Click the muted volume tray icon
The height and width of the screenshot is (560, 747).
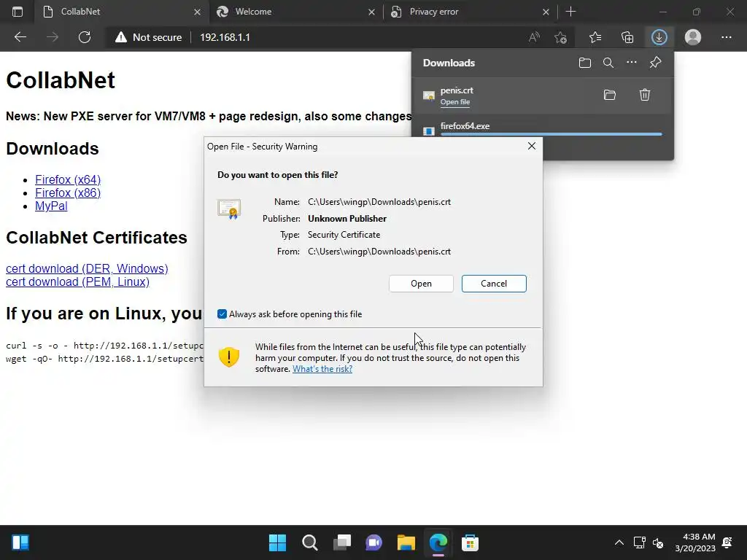pos(658,542)
